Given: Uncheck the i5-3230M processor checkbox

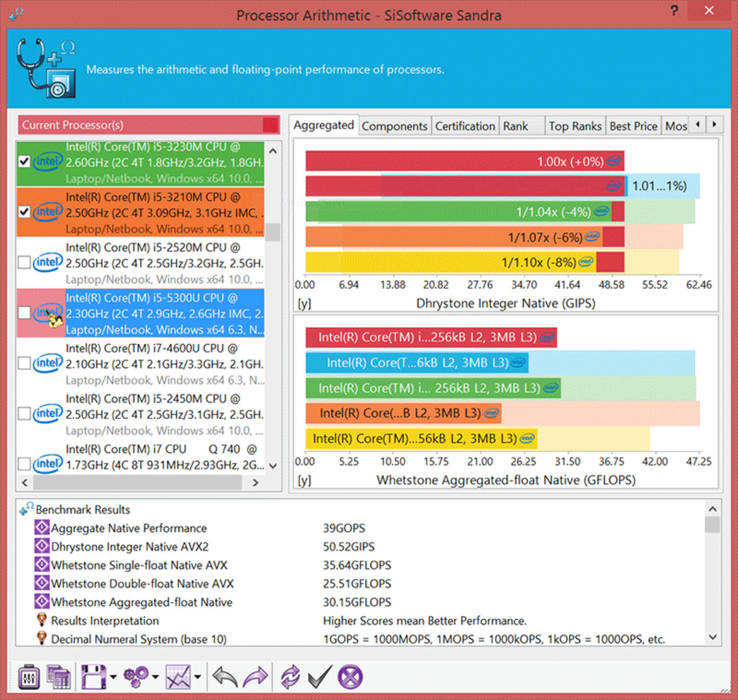Looking at the screenshot, I should (x=24, y=161).
